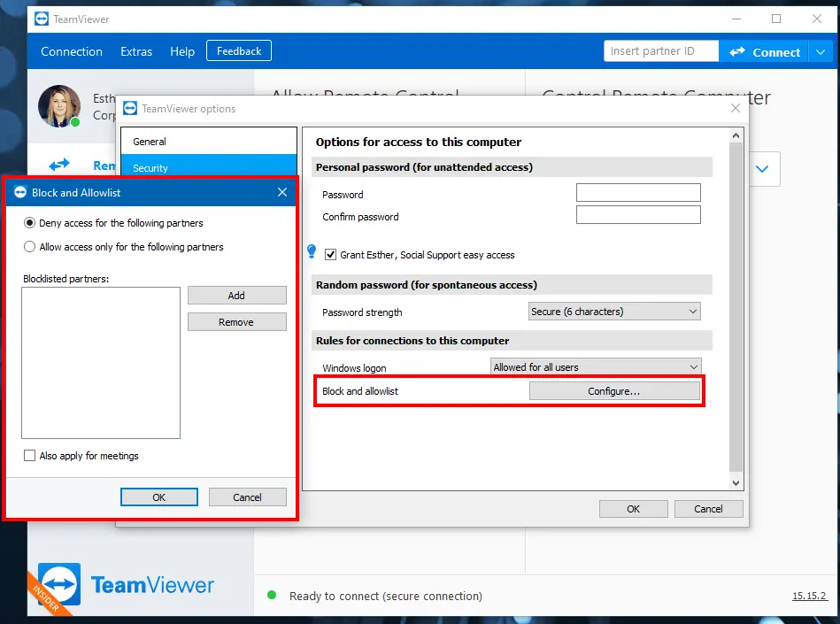Click the Feedback button

tap(239, 50)
